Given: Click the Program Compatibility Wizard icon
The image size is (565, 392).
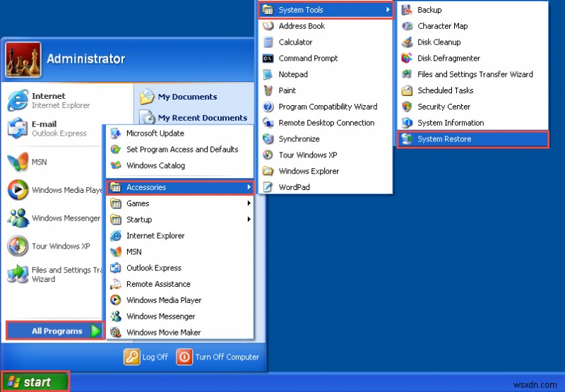Looking at the screenshot, I should coord(268,107).
